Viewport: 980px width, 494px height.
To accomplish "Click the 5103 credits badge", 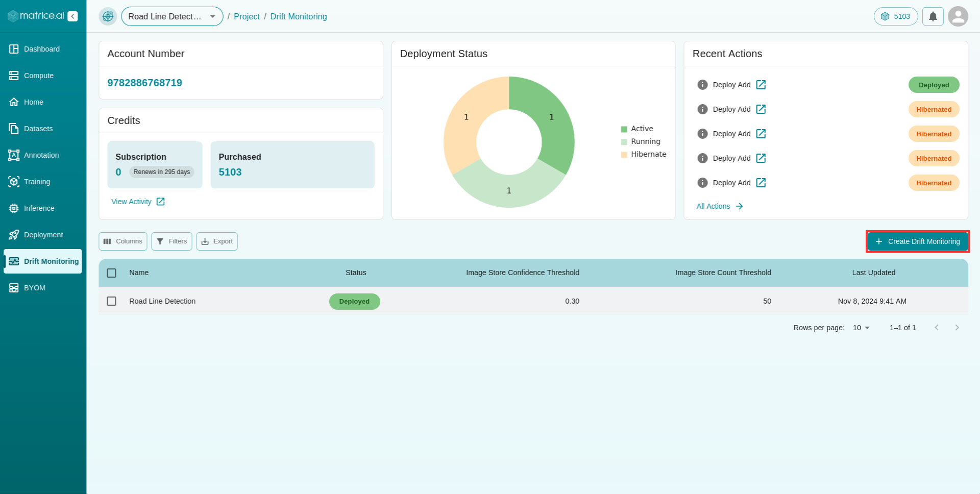I will 896,16.
